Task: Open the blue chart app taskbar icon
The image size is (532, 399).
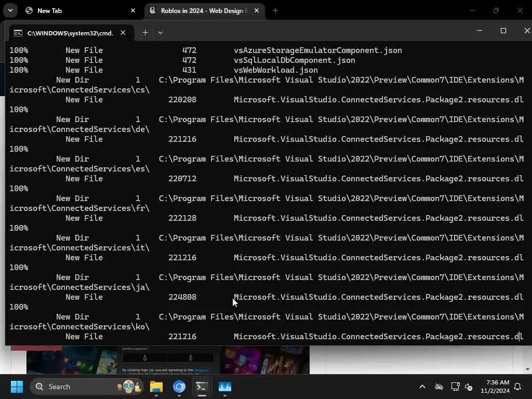Action: (224, 387)
